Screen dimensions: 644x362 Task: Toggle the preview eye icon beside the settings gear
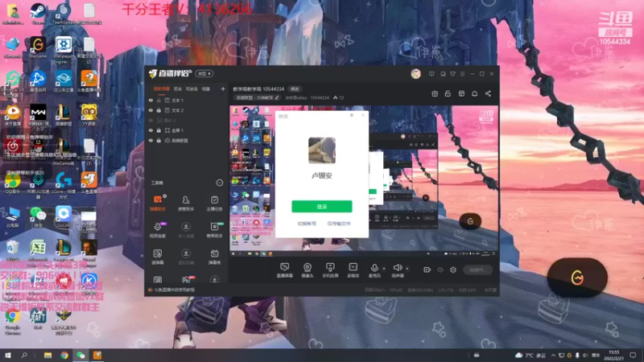click(x=440, y=269)
